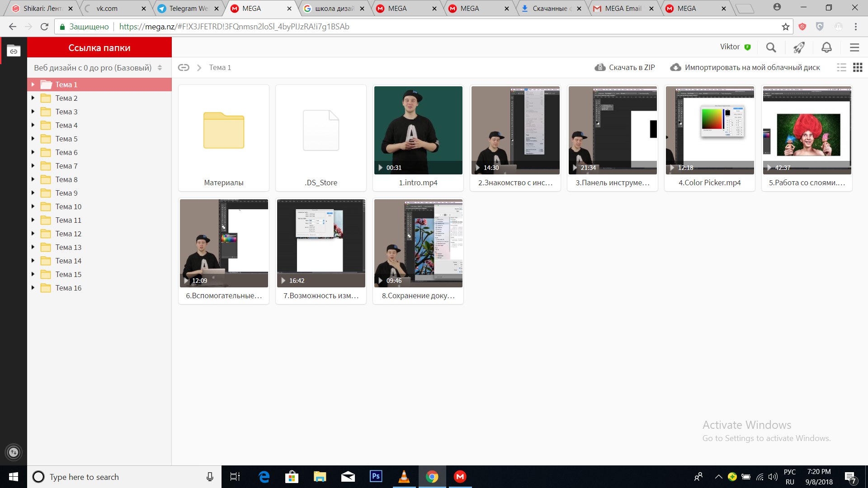Expand the Тема 16 folder arrow

(x=33, y=288)
